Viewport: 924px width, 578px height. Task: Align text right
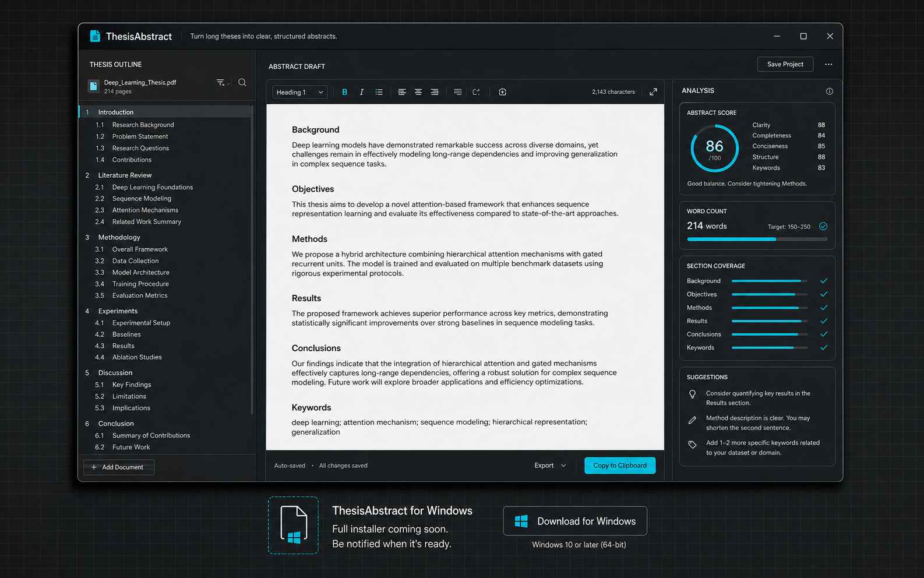click(435, 92)
